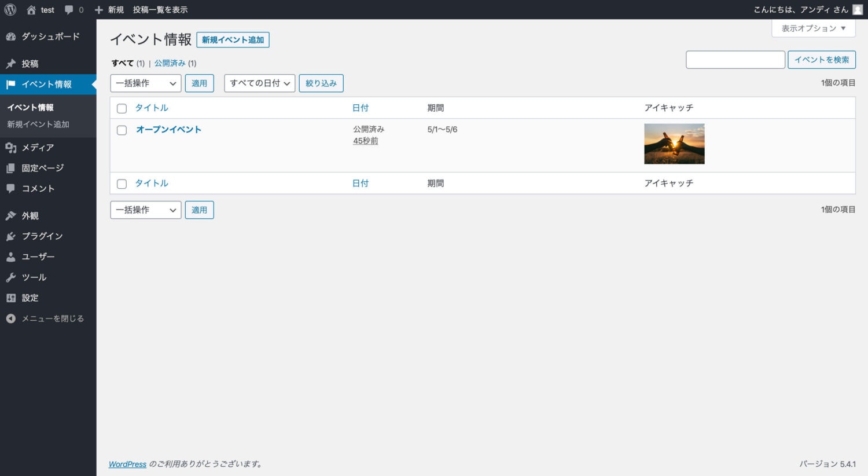Screen dimensions: 868x476
Task: Open the すべての日付 date filter dropdown
Action: (260, 83)
